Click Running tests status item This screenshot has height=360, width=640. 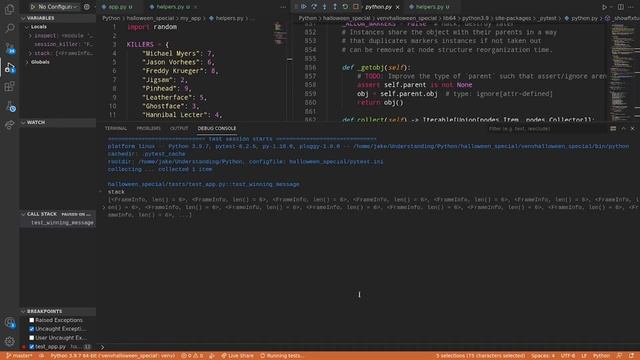pyautogui.click(x=282, y=356)
